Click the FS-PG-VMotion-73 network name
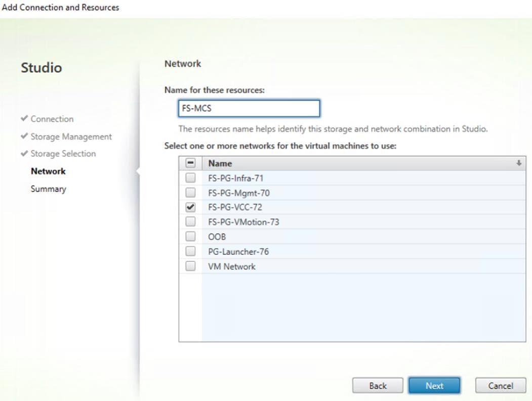 coord(243,222)
